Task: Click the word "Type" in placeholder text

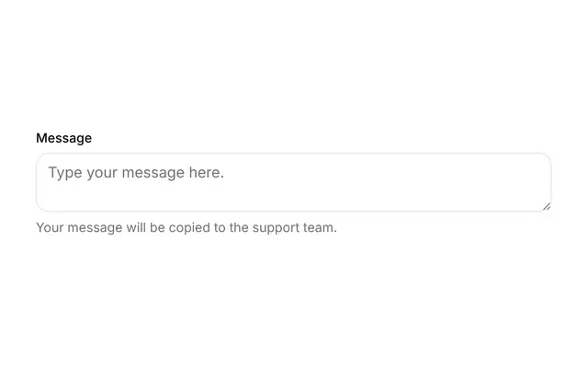Action: (x=65, y=173)
